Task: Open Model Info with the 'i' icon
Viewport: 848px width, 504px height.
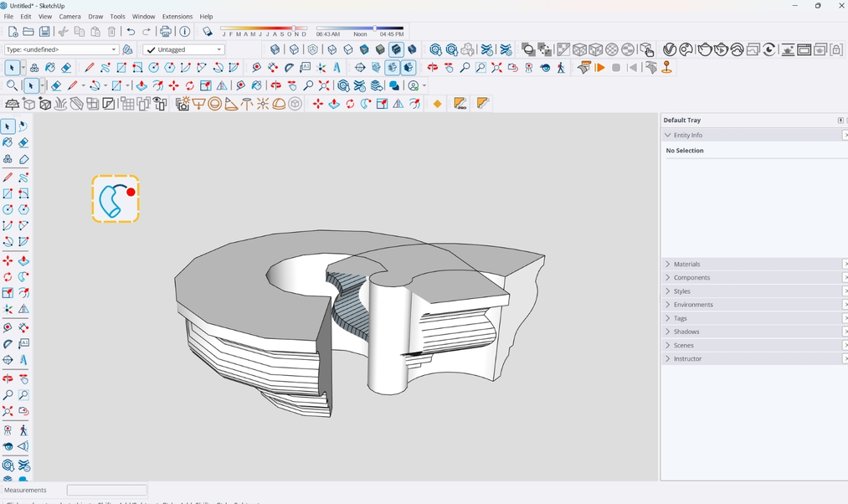Action: coord(185,32)
